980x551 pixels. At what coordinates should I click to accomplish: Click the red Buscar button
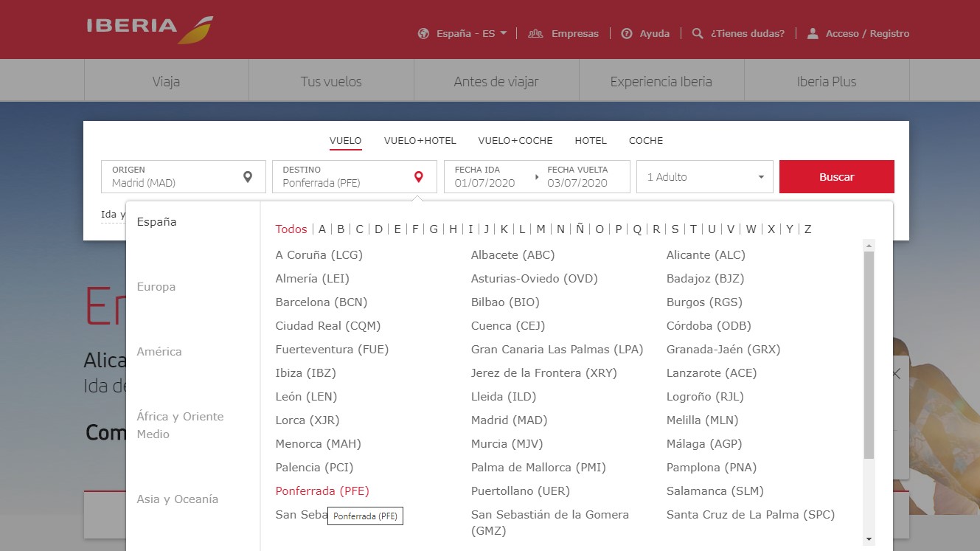(x=837, y=177)
